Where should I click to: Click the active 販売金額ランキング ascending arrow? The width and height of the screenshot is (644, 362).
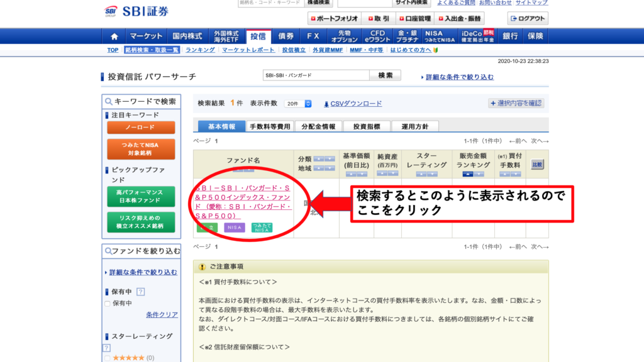click(467, 175)
